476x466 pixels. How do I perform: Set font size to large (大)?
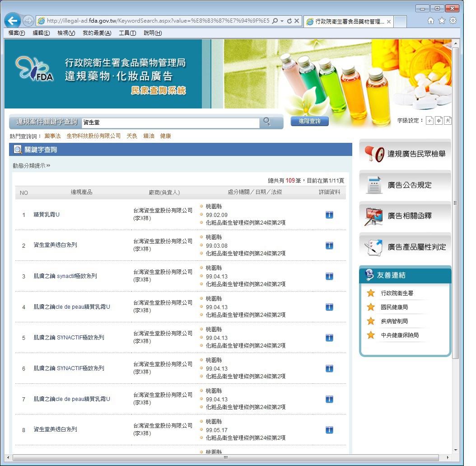pos(448,121)
